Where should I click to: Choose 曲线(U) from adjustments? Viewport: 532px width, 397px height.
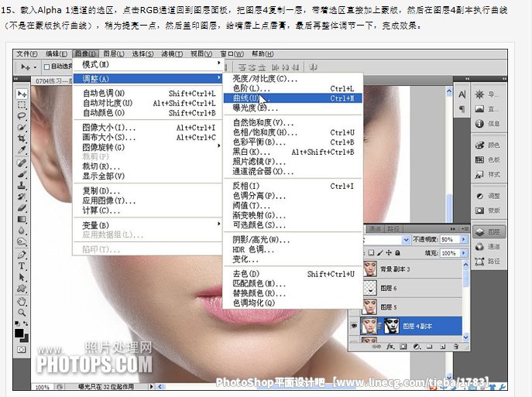293,98
